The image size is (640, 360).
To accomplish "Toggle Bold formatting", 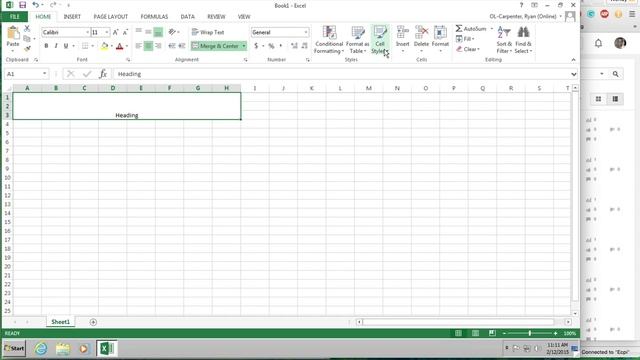I will pyautogui.click(x=46, y=46).
